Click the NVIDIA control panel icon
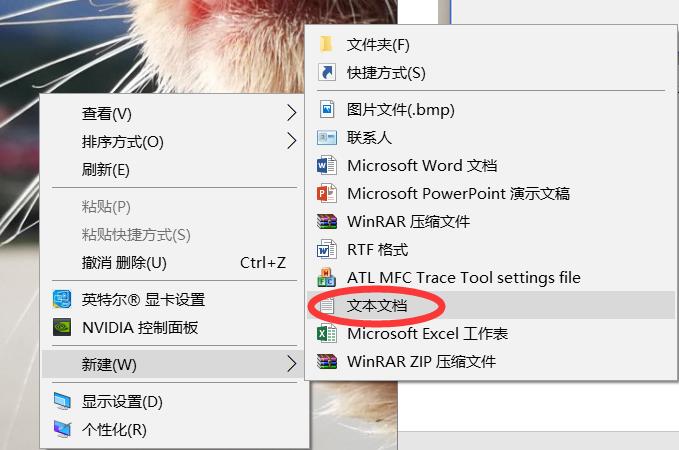The image size is (679, 450). click(61, 327)
